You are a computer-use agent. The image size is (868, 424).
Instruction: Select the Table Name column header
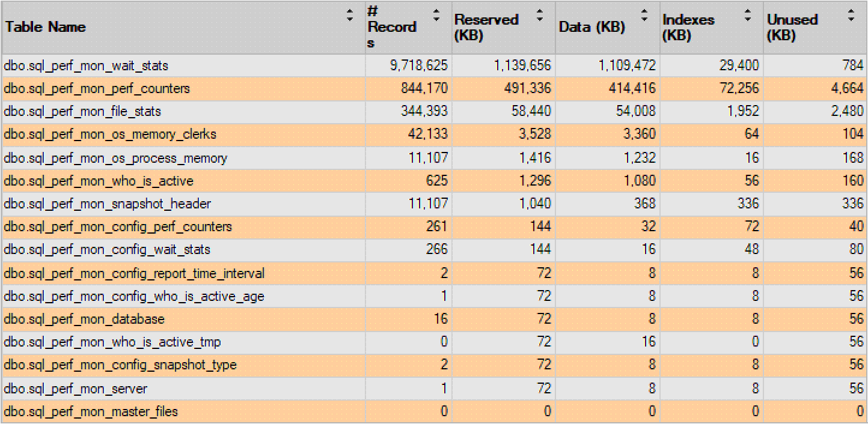tap(183, 28)
